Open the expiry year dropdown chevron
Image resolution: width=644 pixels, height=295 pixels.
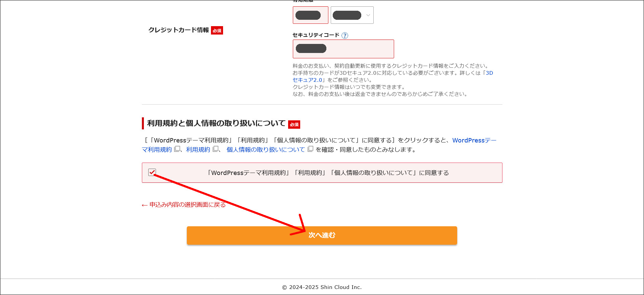pyautogui.click(x=368, y=15)
